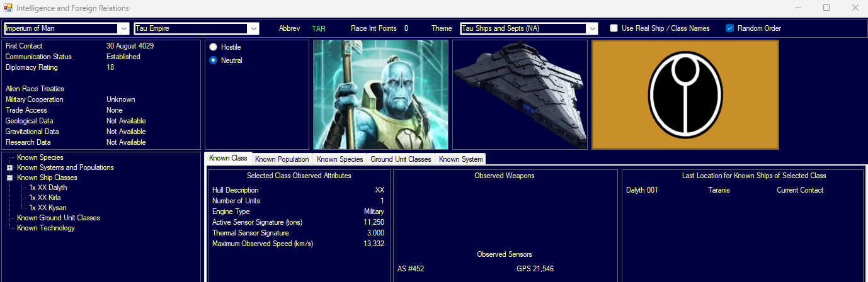Collapse the Known Ship Classes node
Image resolution: width=868 pixels, height=282 pixels.
tap(9, 178)
